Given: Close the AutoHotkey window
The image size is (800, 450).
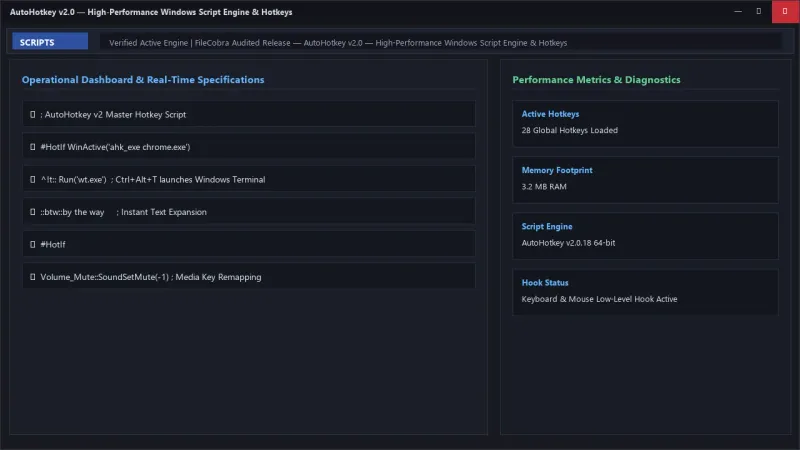Looking at the screenshot, I should (785, 11).
